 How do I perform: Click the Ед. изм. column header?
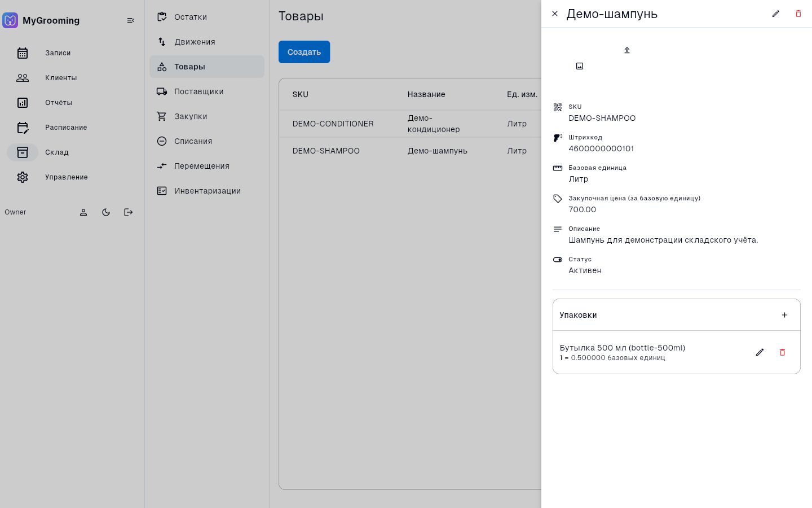pyautogui.click(x=522, y=94)
